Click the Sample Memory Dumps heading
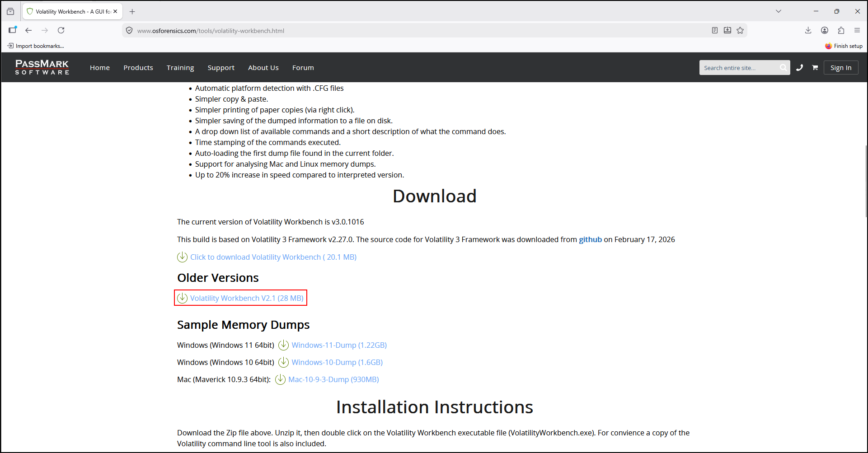Image resolution: width=868 pixels, height=453 pixels. (x=243, y=325)
